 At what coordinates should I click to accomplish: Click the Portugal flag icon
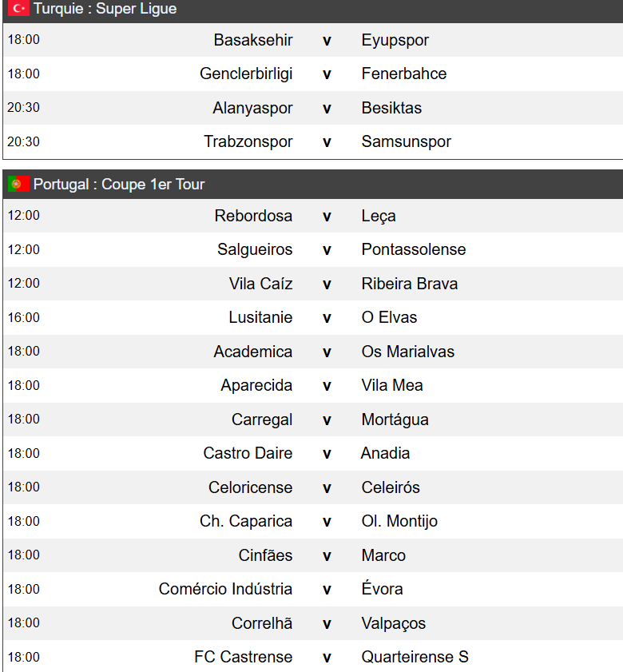pos(18,185)
